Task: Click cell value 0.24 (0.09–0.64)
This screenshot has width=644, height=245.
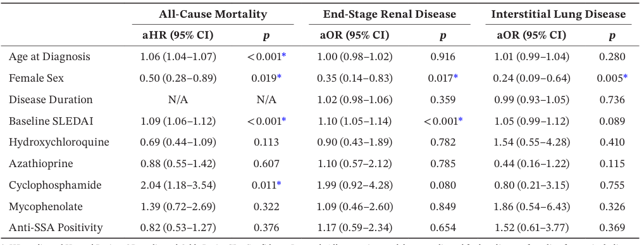Action: click(x=533, y=78)
